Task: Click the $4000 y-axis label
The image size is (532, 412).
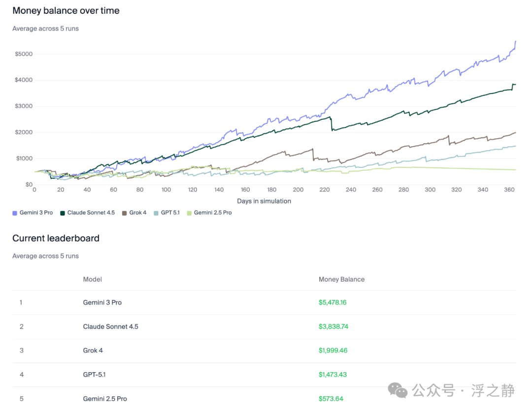Action: [x=24, y=80]
